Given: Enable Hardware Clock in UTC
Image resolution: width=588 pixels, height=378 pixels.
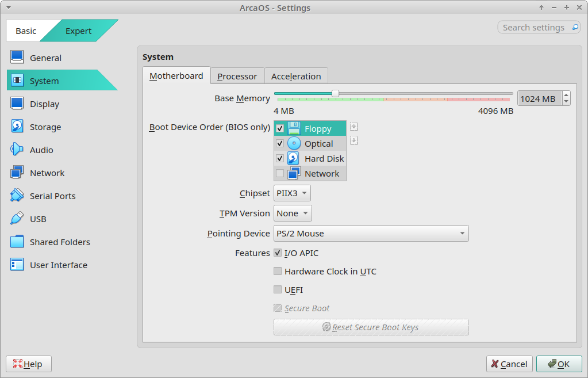Looking at the screenshot, I should (278, 271).
